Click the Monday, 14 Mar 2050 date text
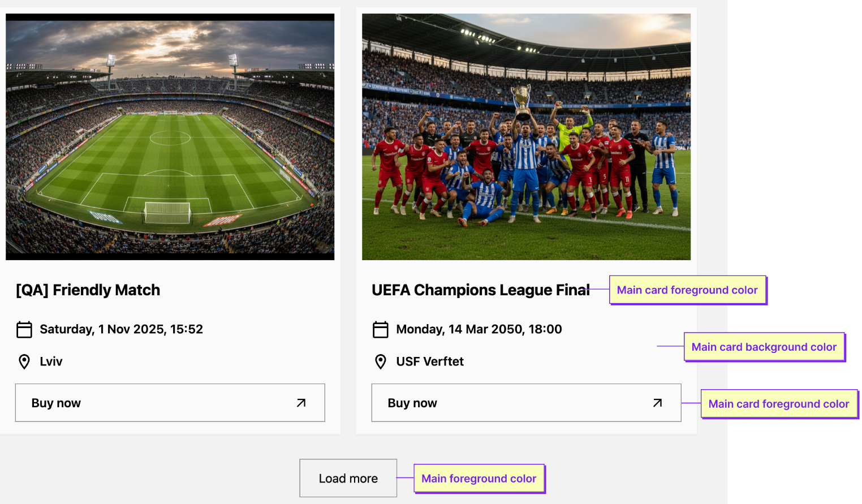This screenshot has width=862, height=504. pyautogui.click(x=479, y=329)
